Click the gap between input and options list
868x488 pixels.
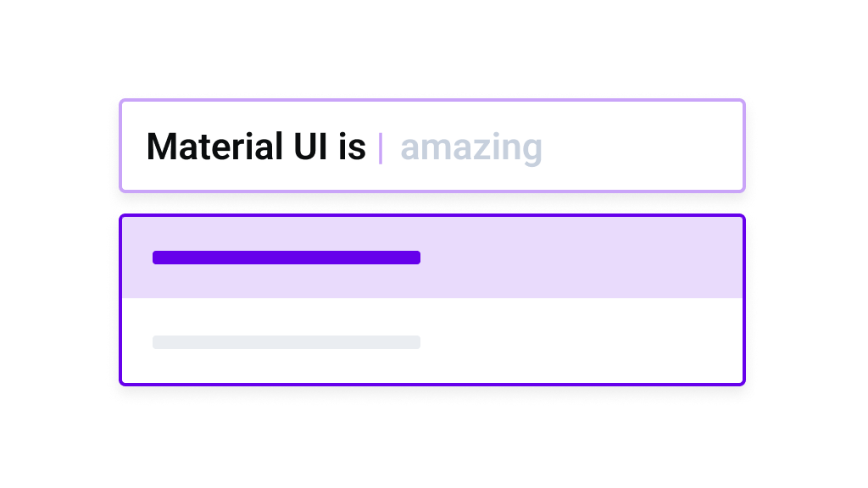432,203
